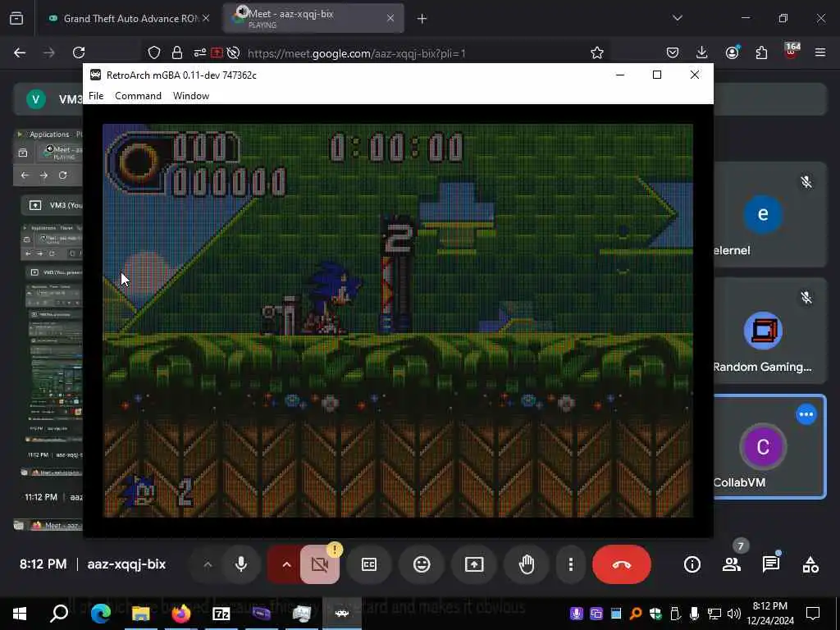Expand video settings chevron beside camera
Screen dimensions: 840x630
pyautogui.click(x=286, y=564)
